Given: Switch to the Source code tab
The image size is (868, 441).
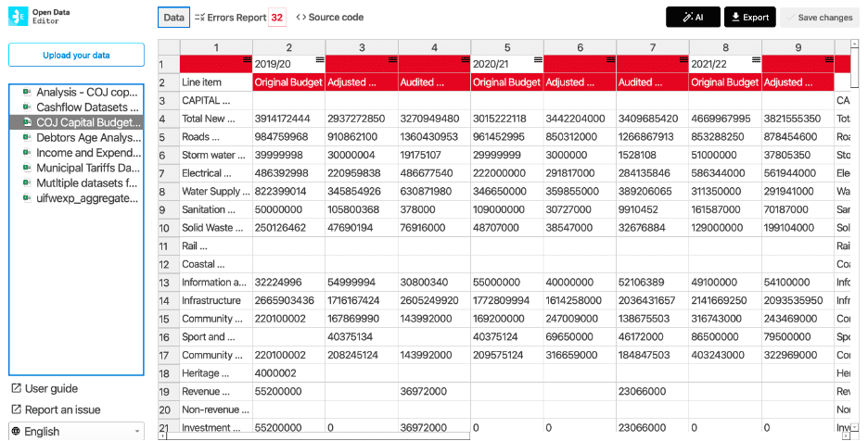Looking at the screenshot, I should click(x=329, y=17).
